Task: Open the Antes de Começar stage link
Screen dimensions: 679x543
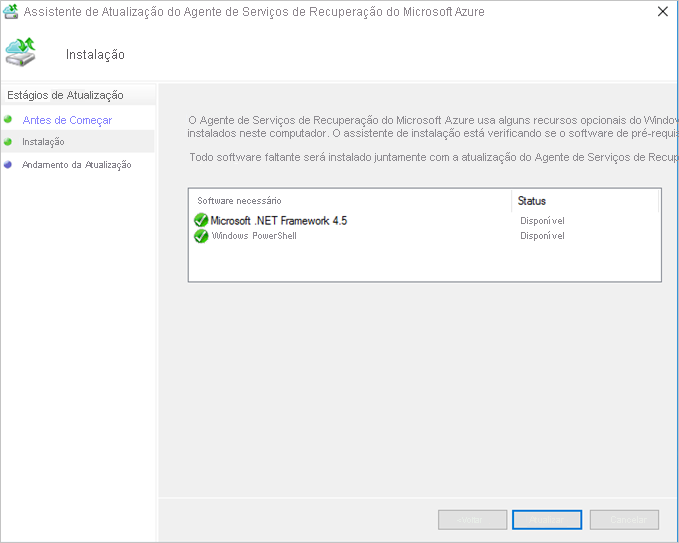Action: [x=67, y=120]
